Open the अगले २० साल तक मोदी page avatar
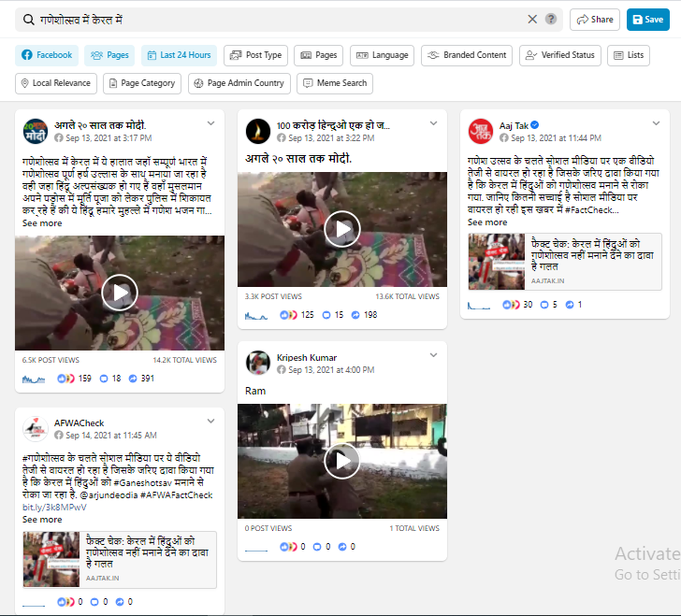This screenshot has height=616, width=681. [36, 131]
